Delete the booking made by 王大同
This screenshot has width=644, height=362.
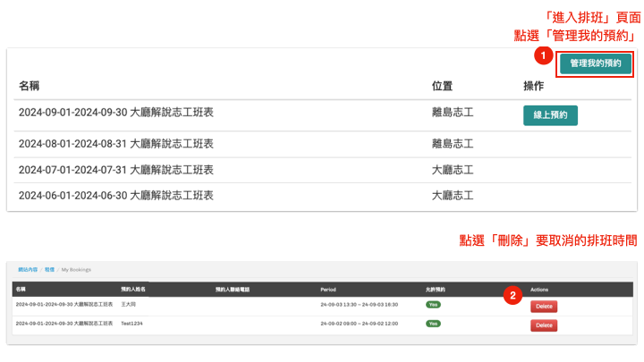pos(544,306)
